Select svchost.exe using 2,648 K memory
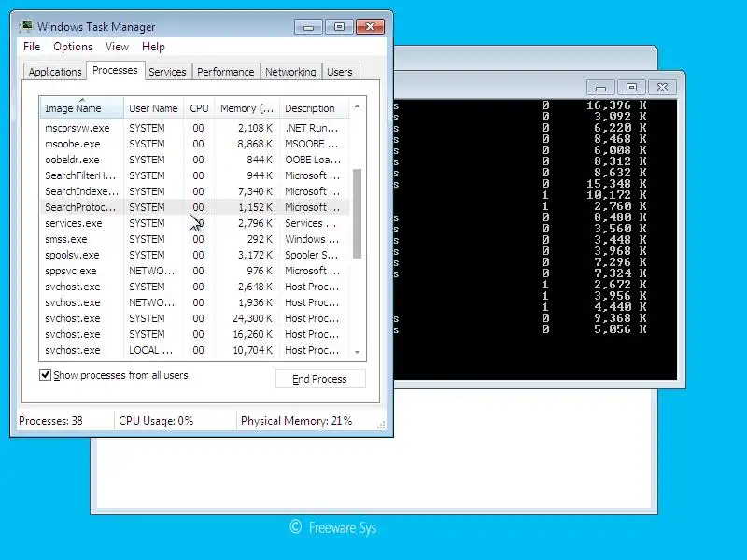 coord(194,287)
